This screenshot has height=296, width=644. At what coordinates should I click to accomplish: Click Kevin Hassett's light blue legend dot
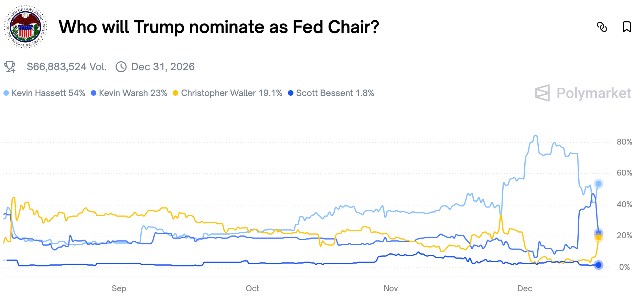(6, 93)
